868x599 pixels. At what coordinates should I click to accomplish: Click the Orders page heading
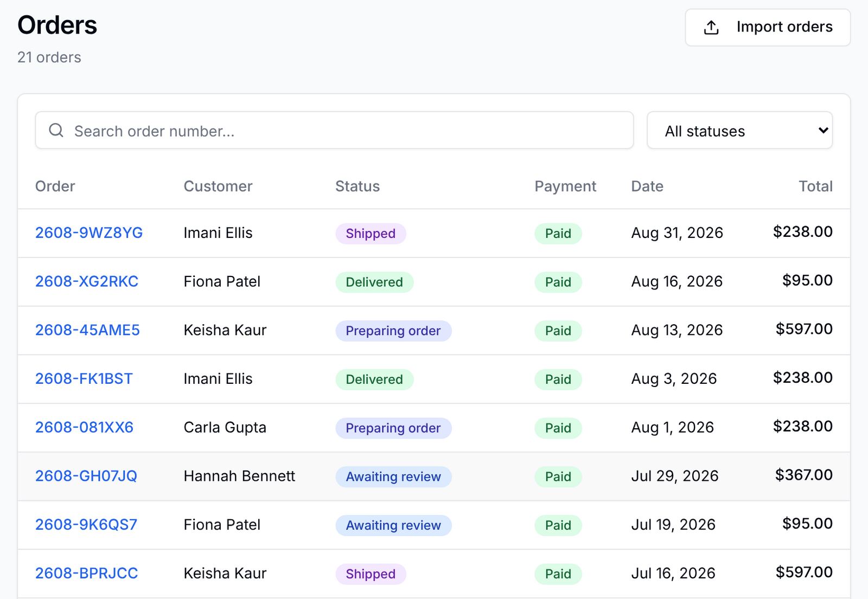point(57,25)
